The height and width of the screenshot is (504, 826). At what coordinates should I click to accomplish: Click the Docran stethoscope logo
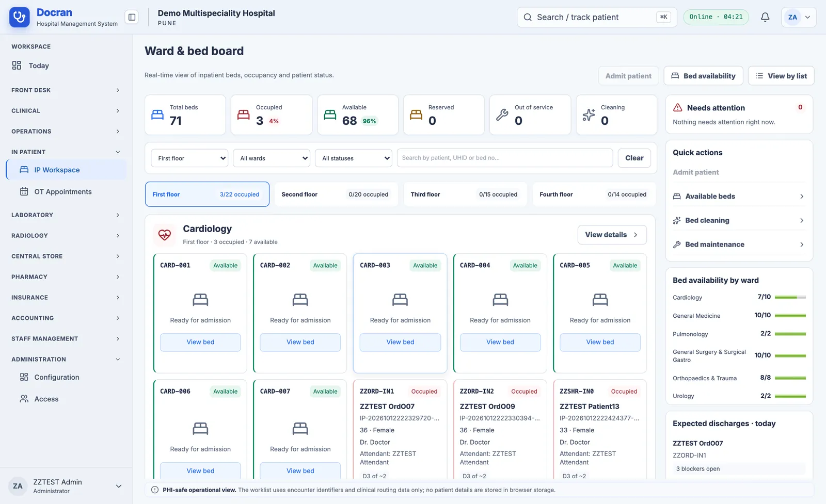coord(20,17)
